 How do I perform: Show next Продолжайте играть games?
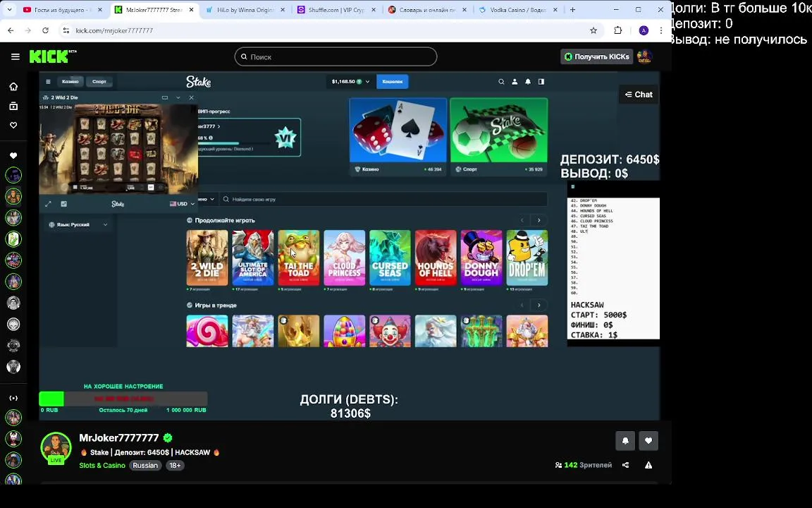pos(539,220)
